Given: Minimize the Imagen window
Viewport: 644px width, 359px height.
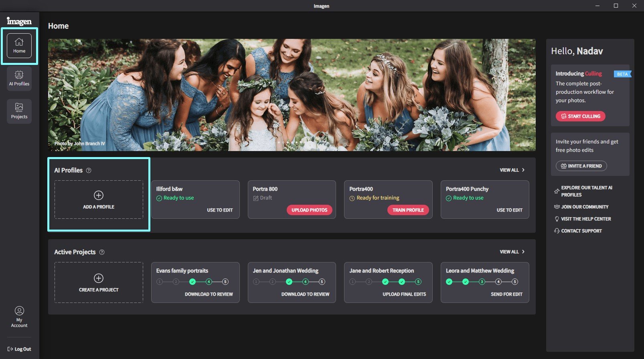Looking at the screenshot, I should pos(597,6).
